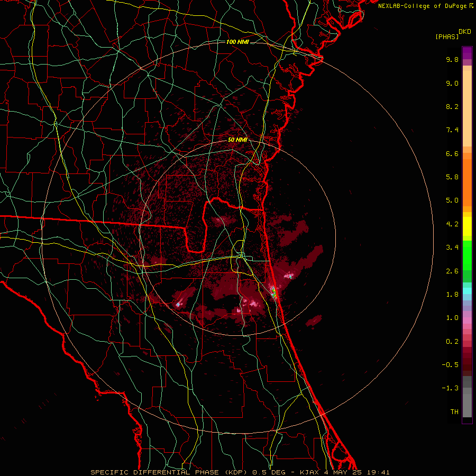Click the yellow segment of color bar
This screenshot has height=476, width=476.
point(467,226)
